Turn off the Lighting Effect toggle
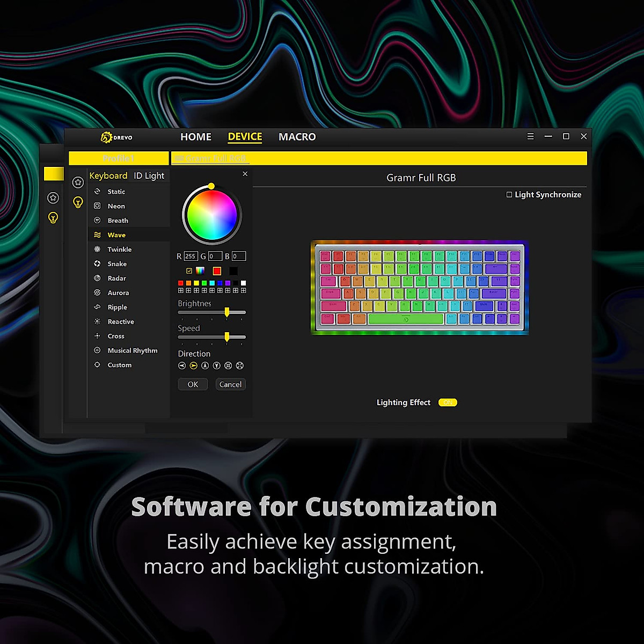 point(448,402)
